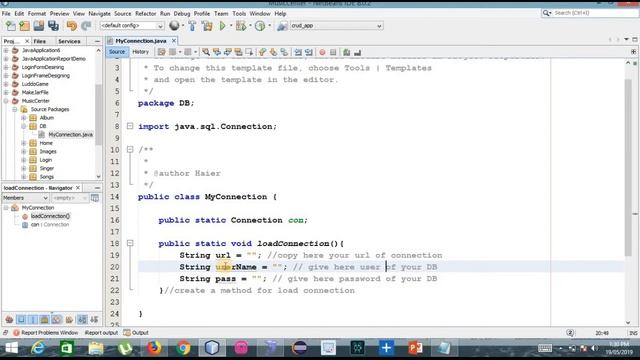Click the Source view button
Screen dimensions: 640x360
tap(117, 52)
